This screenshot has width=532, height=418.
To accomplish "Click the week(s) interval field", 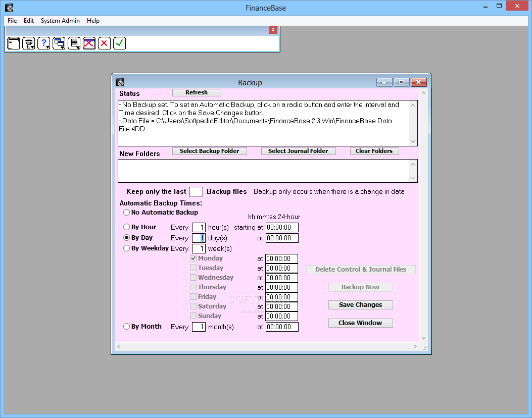I will pos(199,248).
